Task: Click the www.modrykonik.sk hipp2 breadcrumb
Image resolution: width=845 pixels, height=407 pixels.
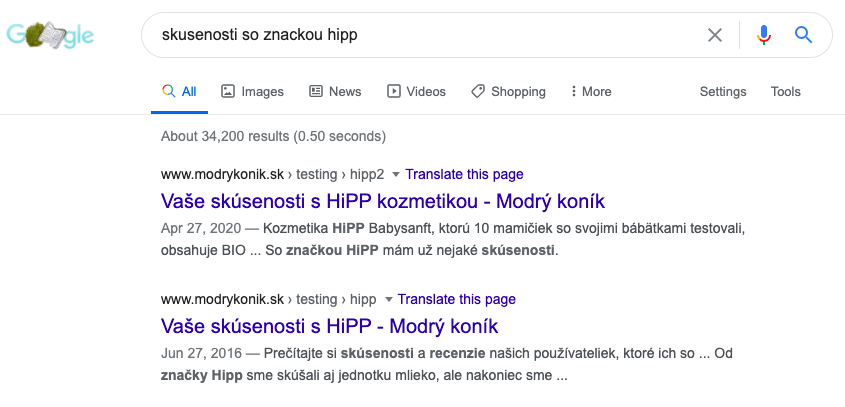Action: pyautogui.click(x=272, y=175)
